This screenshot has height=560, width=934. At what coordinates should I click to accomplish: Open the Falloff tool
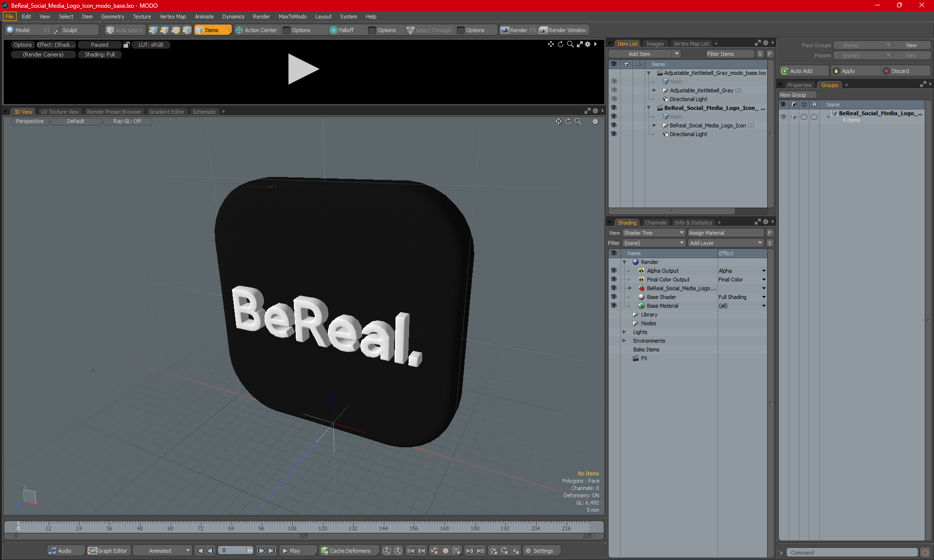click(342, 30)
